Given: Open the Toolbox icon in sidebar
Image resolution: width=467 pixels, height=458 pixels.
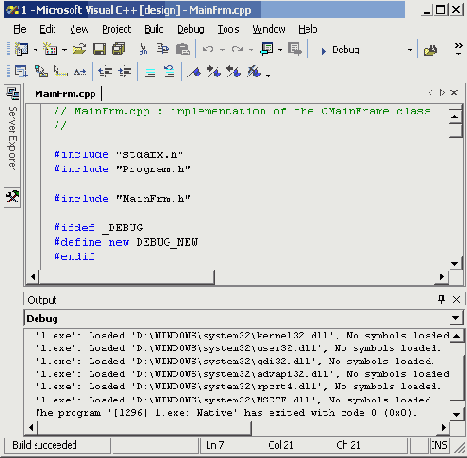Looking at the screenshot, I should click(13, 197).
